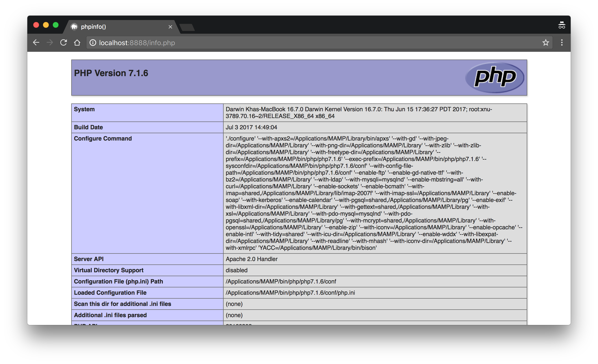
Task: Click the phpinfo() tab favicon
Action: point(74,27)
